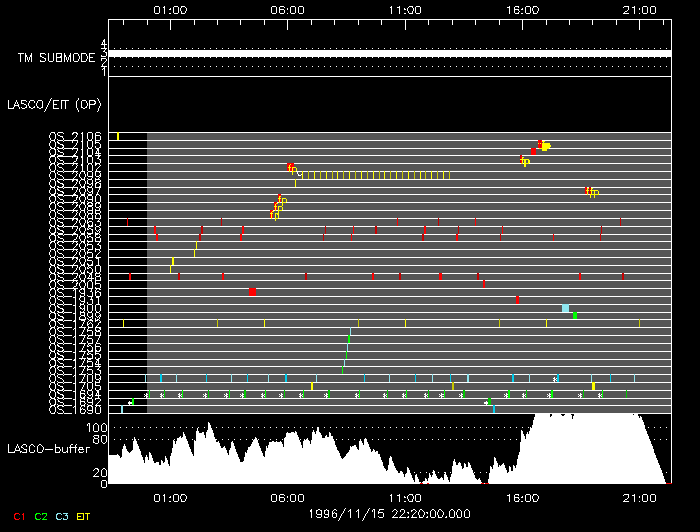Select the yellow marker on the OS_2106 row
The height and width of the screenshot is (532, 700).
(118, 136)
